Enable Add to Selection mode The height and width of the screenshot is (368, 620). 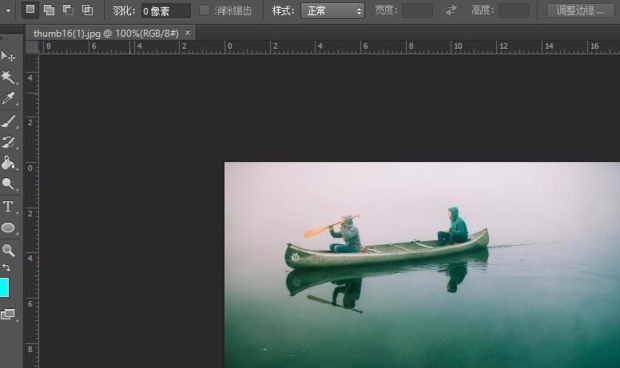click(x=49, y=10)
